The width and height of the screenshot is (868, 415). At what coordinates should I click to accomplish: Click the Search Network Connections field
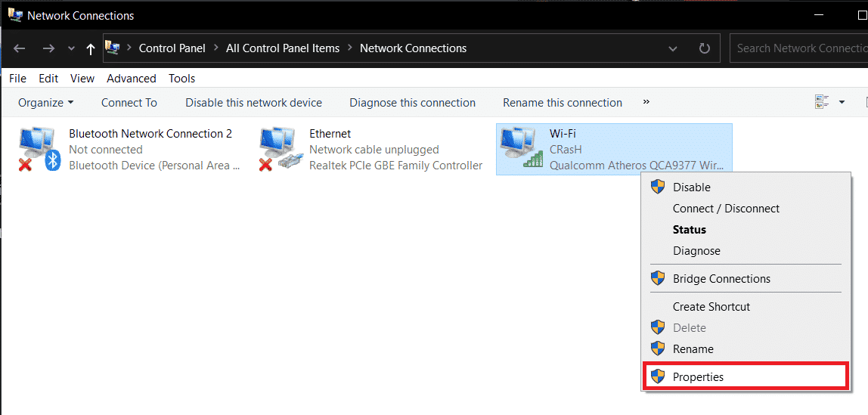pos(799,48)
